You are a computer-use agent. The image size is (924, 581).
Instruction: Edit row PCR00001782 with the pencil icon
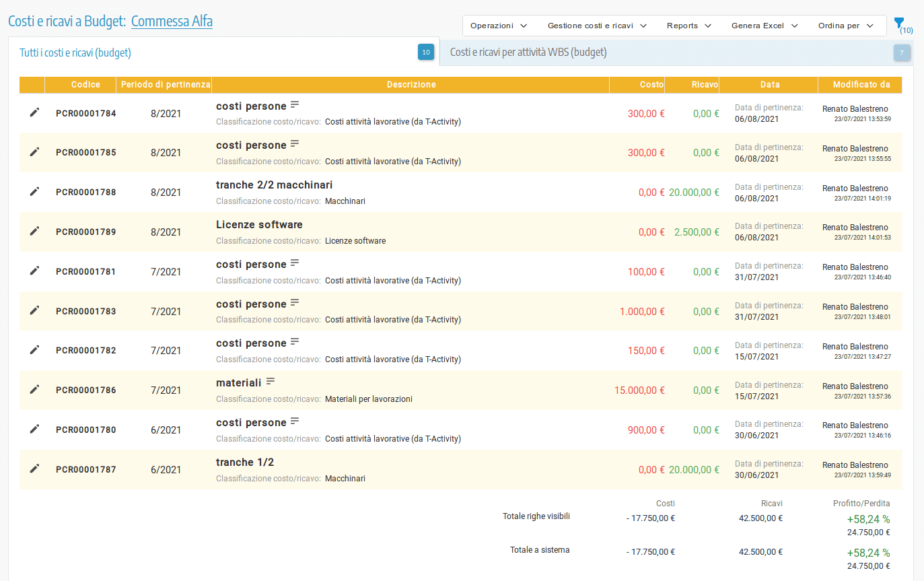(34, 349)
